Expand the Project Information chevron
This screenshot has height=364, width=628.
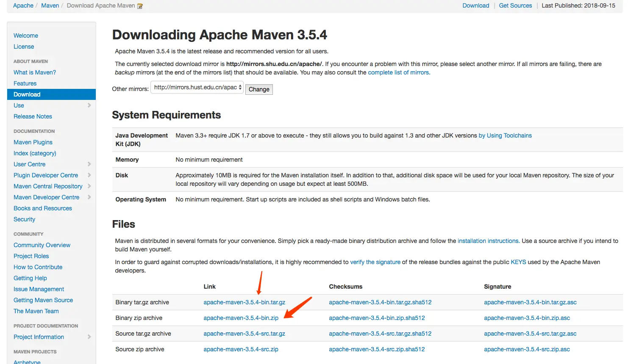click(89, 337)
